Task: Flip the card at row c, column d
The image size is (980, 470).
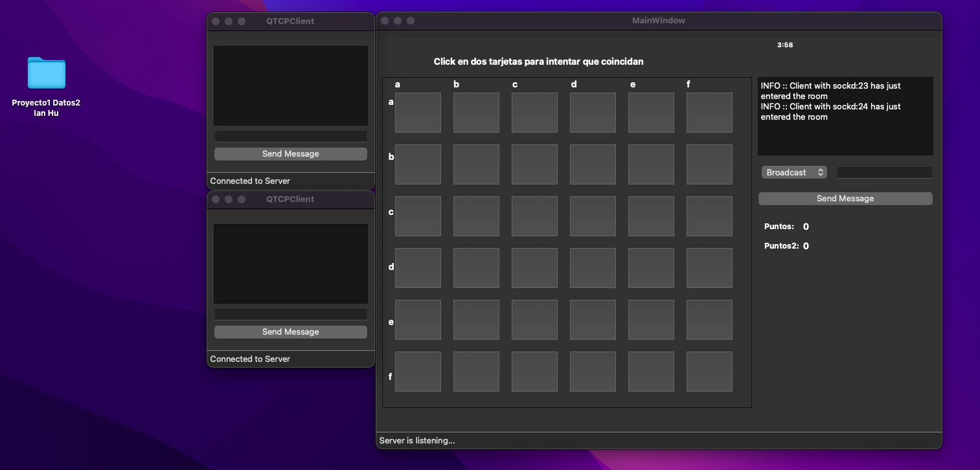Action: [x=593, y=216]
